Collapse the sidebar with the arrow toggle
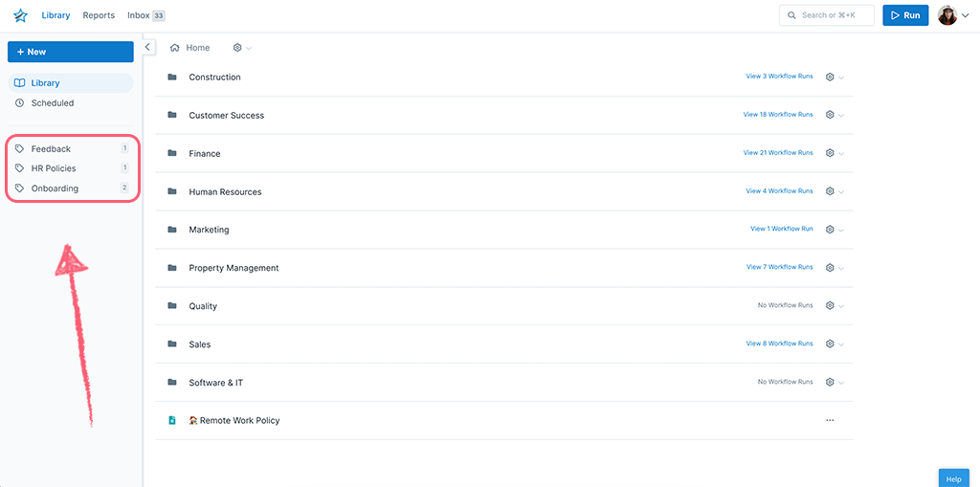This screenshot has height=487, width=980. (x=148, y=47)
